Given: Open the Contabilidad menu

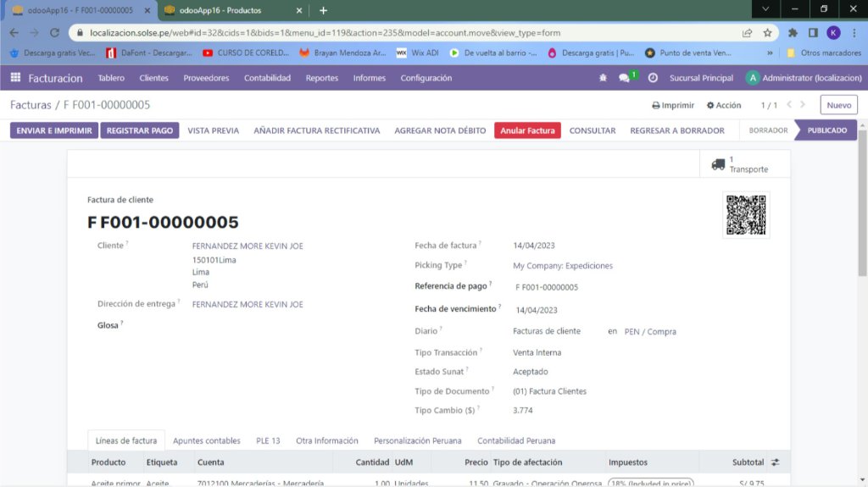Looking at the screenshot, I should point(267,78).
